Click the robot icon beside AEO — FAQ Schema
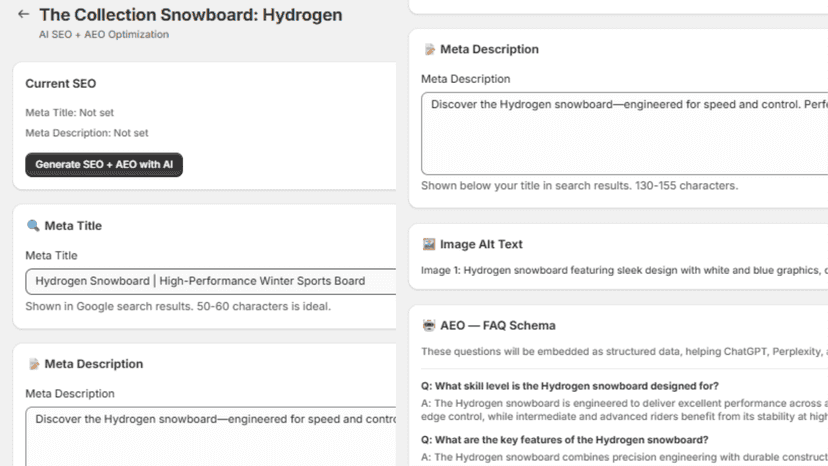Viewport: 828px width, 466px height. (x=429, y=325)
